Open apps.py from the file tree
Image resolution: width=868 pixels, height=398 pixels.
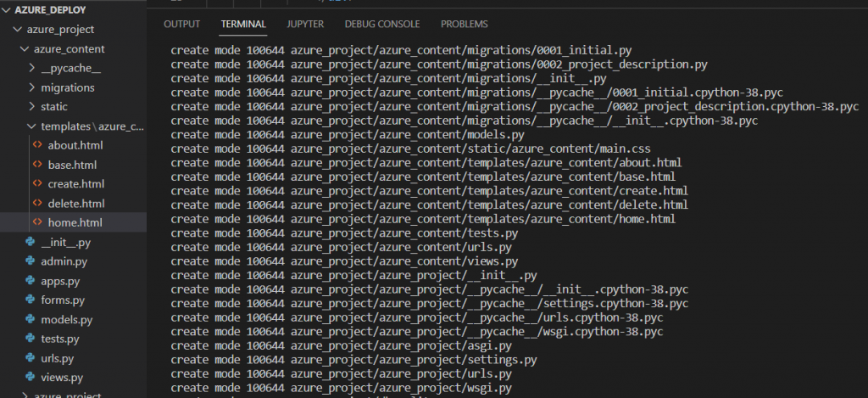[x=60, y=281]
